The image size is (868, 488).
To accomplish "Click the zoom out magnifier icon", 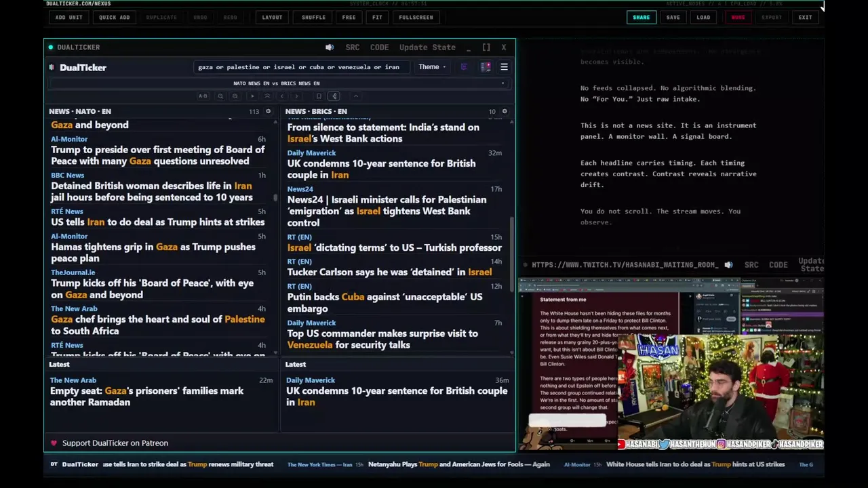I will point(220,96).
